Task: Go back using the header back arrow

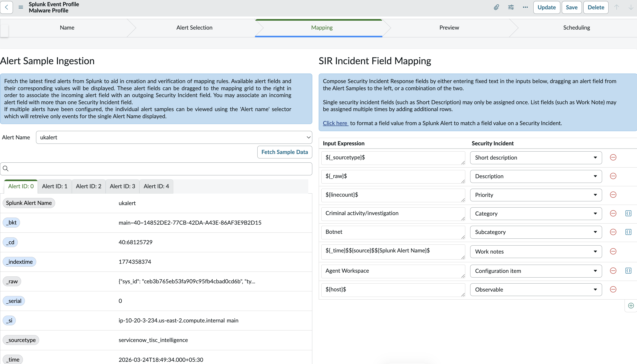Action: (6, 7)
